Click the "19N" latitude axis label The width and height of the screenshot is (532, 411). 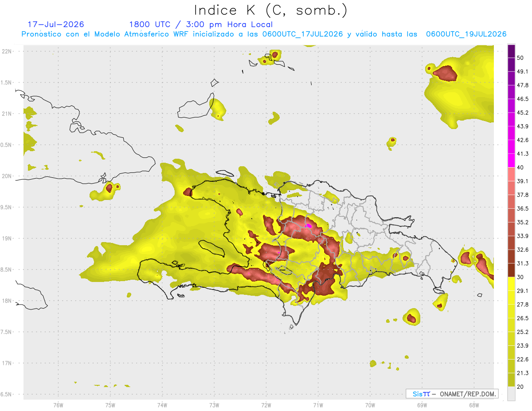coord(7,239)
